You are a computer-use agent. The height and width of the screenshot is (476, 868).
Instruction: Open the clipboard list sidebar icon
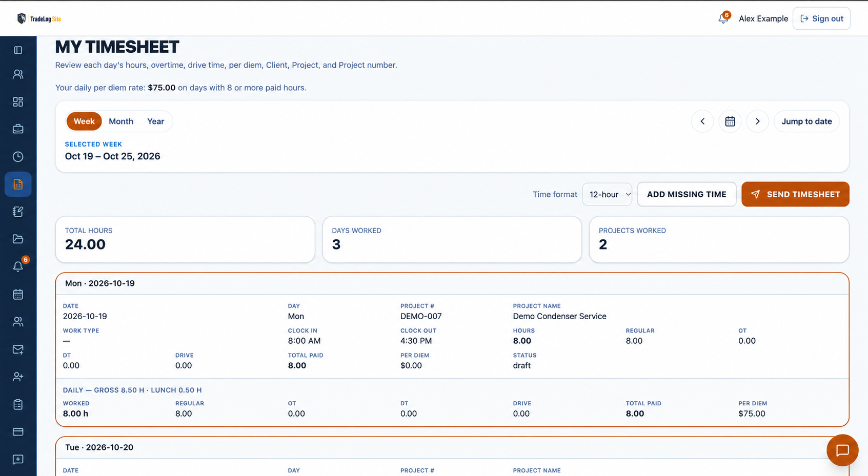pyautogui.click(x=18, y=404)
